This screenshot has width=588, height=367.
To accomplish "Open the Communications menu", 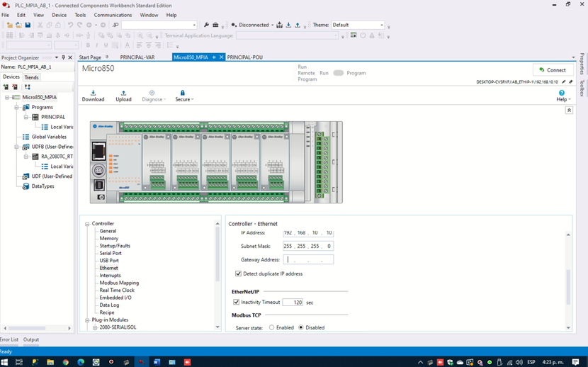I will click(x=113, y=15).
